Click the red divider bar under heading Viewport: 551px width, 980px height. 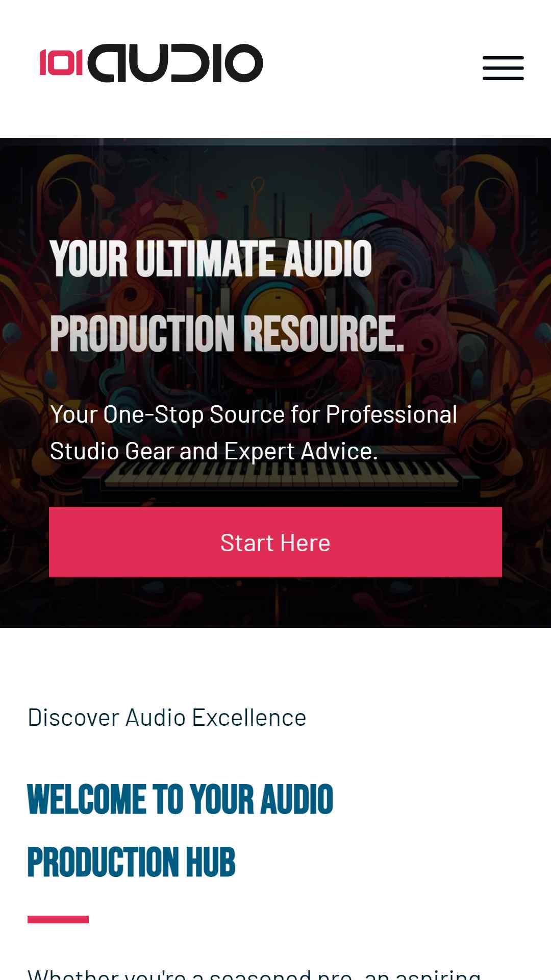tap(58, 919)
